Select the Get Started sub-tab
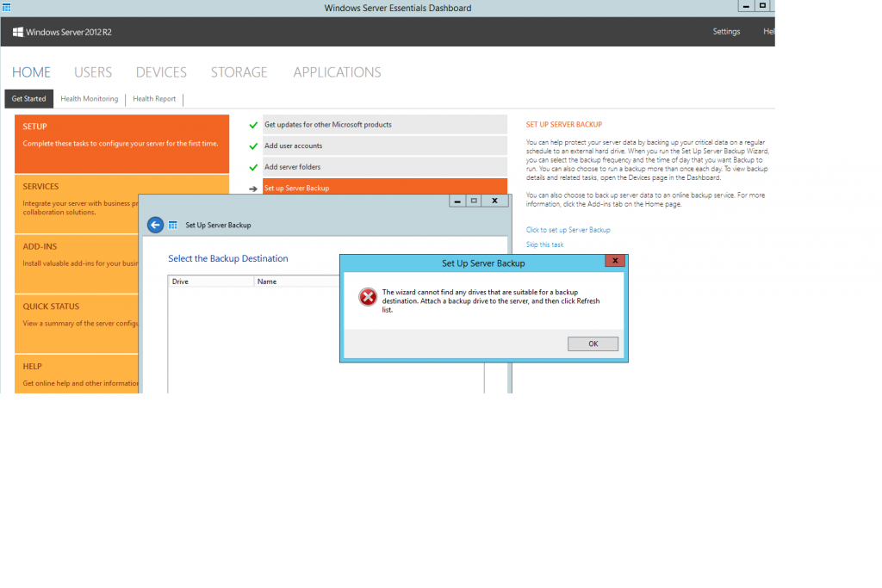882x588 pixels. click(28, 99)
